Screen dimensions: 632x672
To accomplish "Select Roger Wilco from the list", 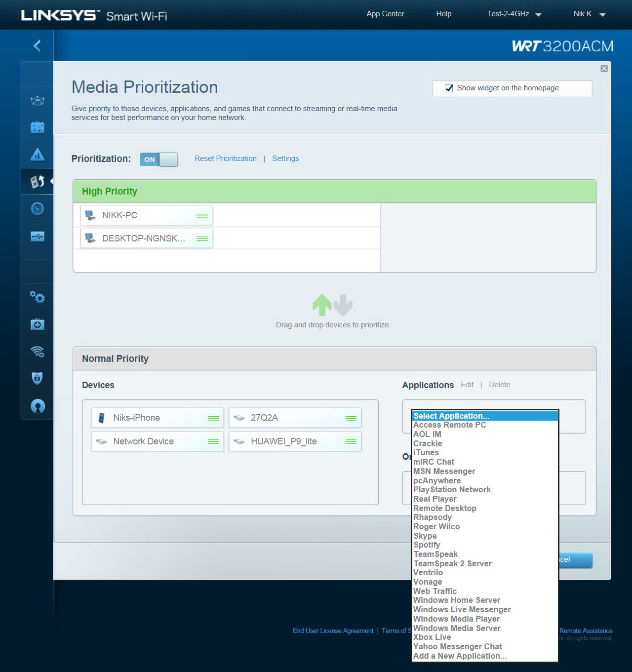I will pyautogui.click(x=485, y=526).
